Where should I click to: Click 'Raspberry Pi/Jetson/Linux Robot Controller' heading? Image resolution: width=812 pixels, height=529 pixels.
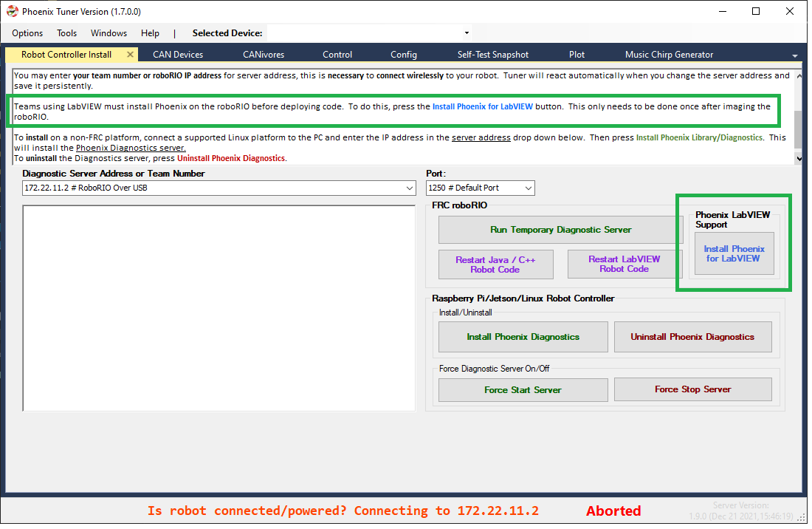pyautogui.click(x=523, y=298)
